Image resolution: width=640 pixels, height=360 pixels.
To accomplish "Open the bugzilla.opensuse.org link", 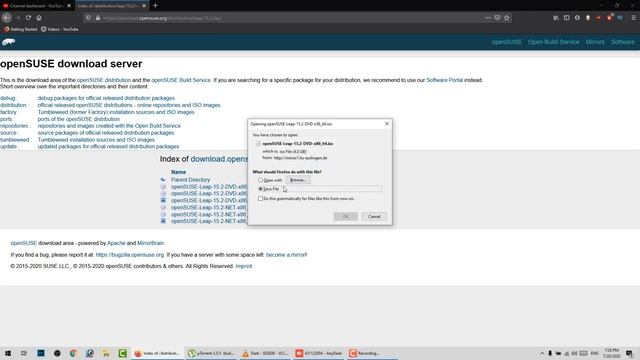I will [130, 255].
